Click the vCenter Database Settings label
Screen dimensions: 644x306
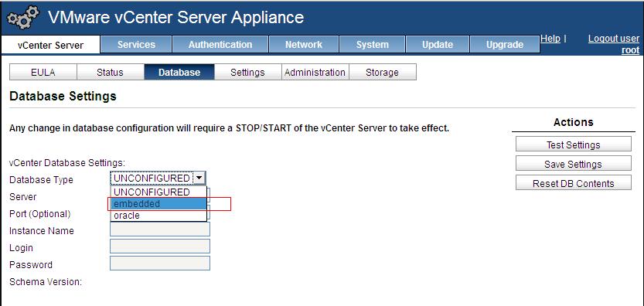tap(67, 162)
